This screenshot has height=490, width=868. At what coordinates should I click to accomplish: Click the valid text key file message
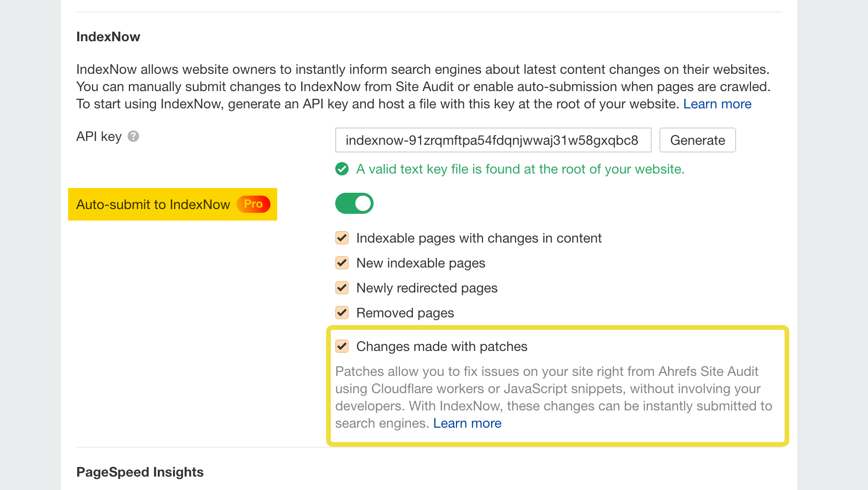520,169
